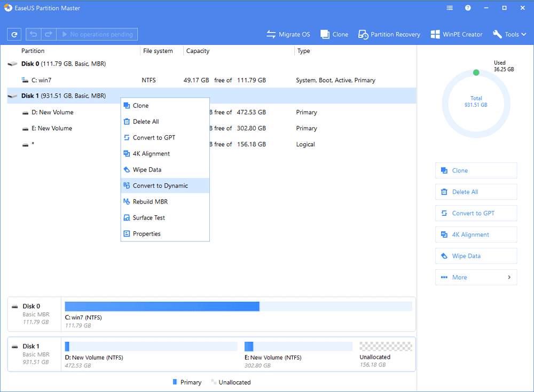The width and height of the screenshot is (534, 392).
Task: Click 4K Alignment button in right panel
Action: (476, 234)
